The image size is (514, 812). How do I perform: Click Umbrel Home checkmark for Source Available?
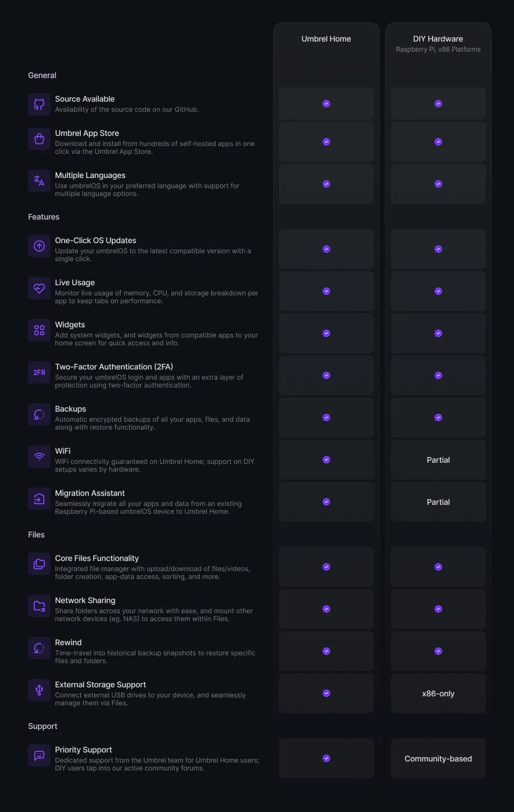tap(326, 104)
